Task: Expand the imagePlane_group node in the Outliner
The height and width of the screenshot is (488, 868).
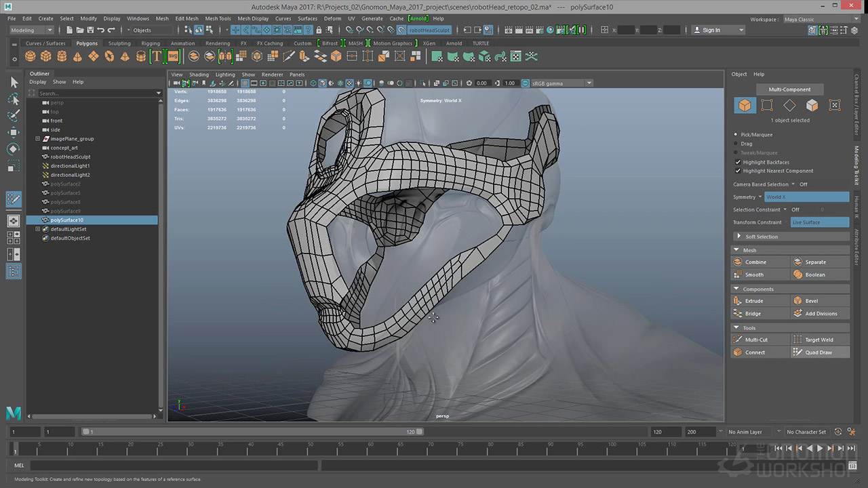Action: [x=38, y=139]
